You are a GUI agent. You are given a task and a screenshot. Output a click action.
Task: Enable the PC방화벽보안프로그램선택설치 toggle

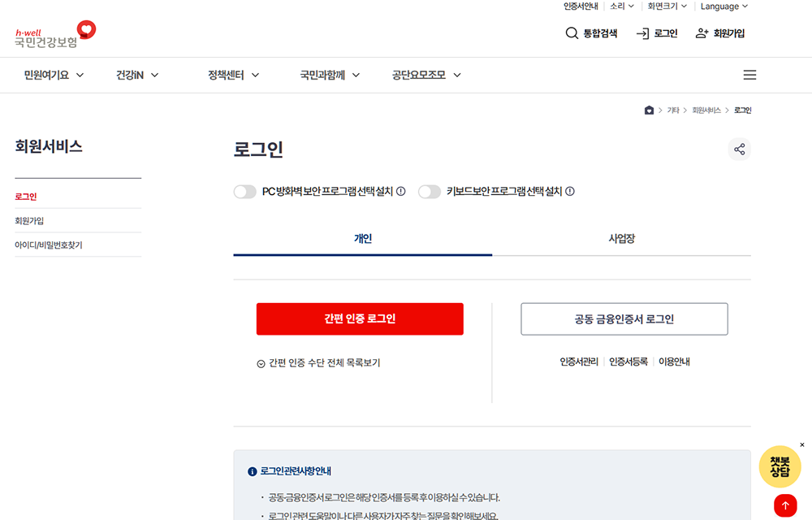click(245, 191)
